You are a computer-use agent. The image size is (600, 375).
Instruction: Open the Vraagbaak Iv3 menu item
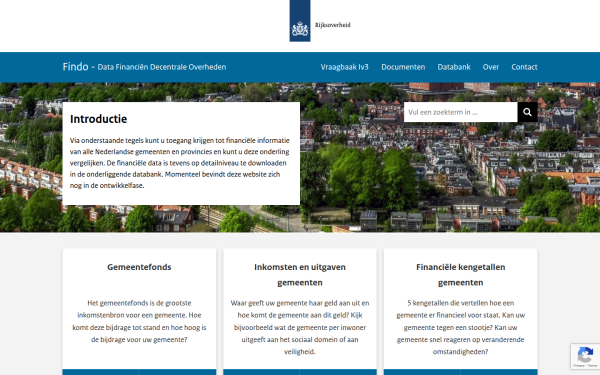click(344, 67)
